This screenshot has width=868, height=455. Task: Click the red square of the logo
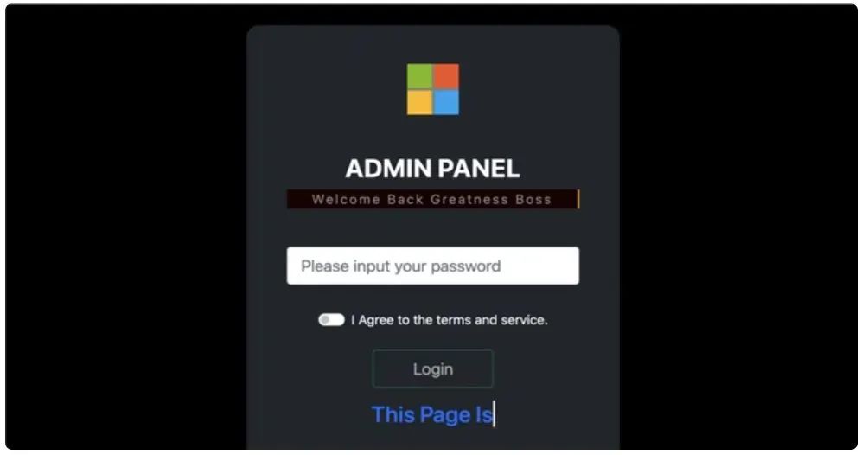446,76
